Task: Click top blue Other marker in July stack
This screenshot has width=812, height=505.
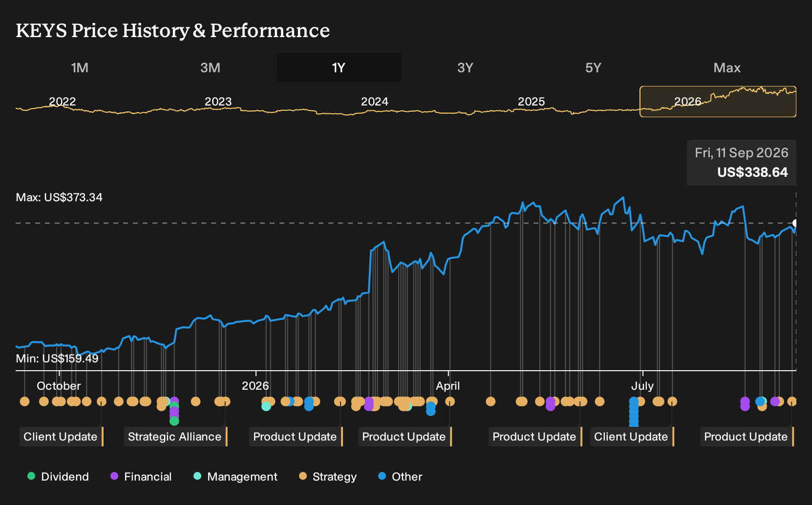Action: (634, 401)
